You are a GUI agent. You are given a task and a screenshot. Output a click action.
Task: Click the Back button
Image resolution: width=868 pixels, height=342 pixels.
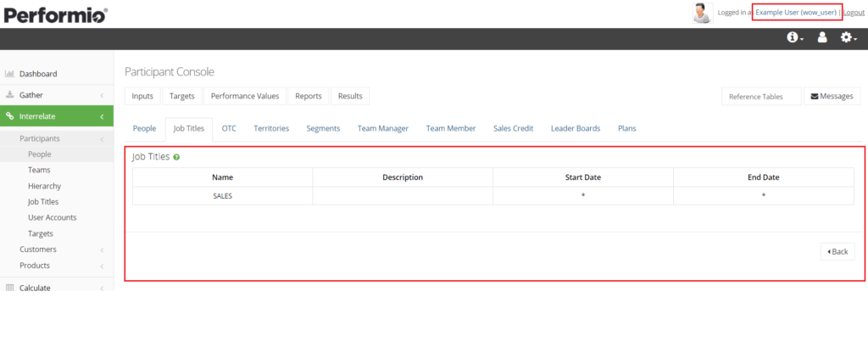click(x=837, y=252)
